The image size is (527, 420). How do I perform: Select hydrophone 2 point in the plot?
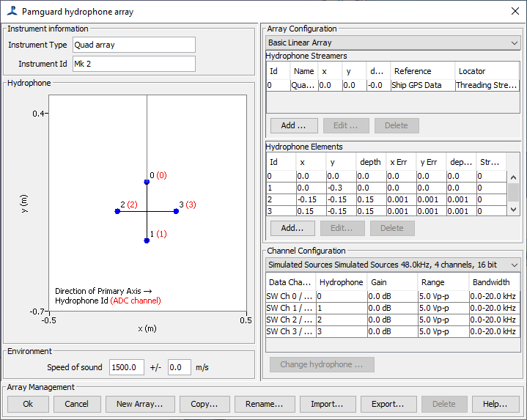pos(117,211)
